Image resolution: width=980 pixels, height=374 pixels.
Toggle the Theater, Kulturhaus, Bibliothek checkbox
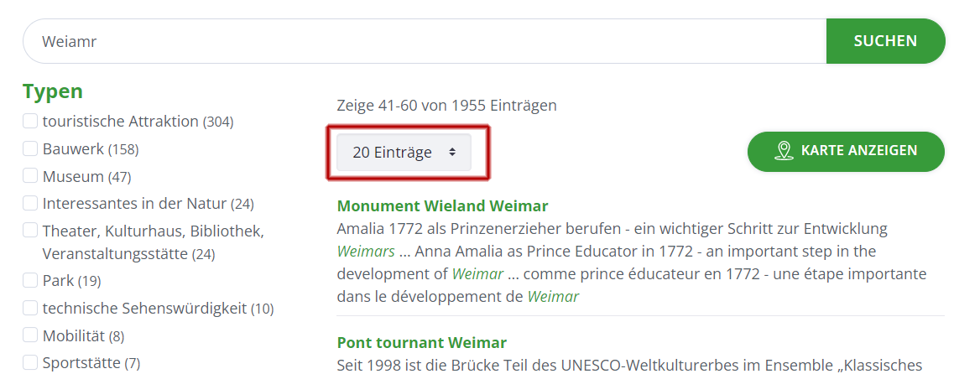point(30,231)
